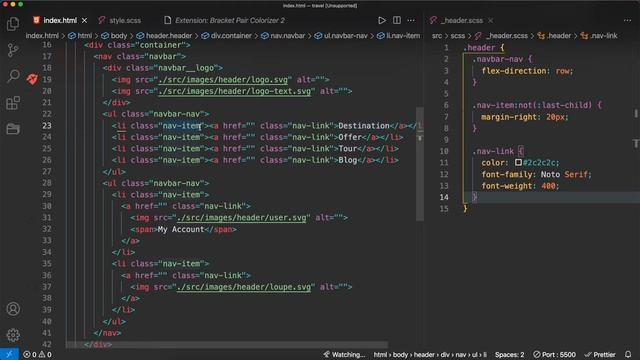Select scss in right editor breadcrumb

pyautogui.click(x=458, y=36)
